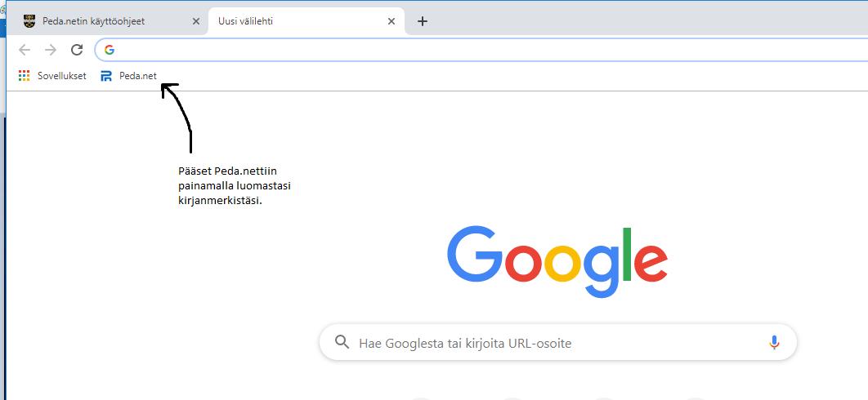Open the Sovellukset shortcut label
The height and width of the screenshot is (400, 868).
(61, 76)
